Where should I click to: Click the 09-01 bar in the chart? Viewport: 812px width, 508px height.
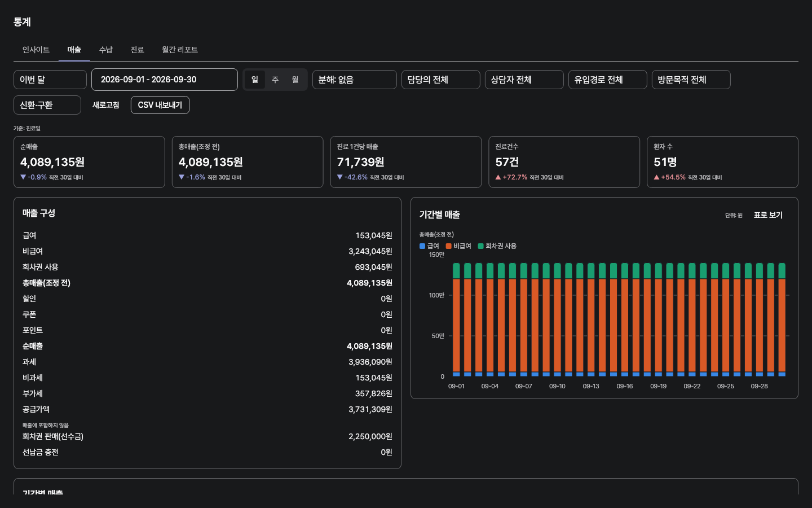(x=457, y=319)
